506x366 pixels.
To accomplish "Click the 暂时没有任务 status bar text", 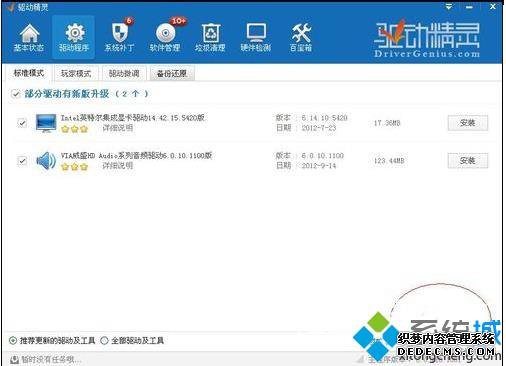I will point(51,360).
